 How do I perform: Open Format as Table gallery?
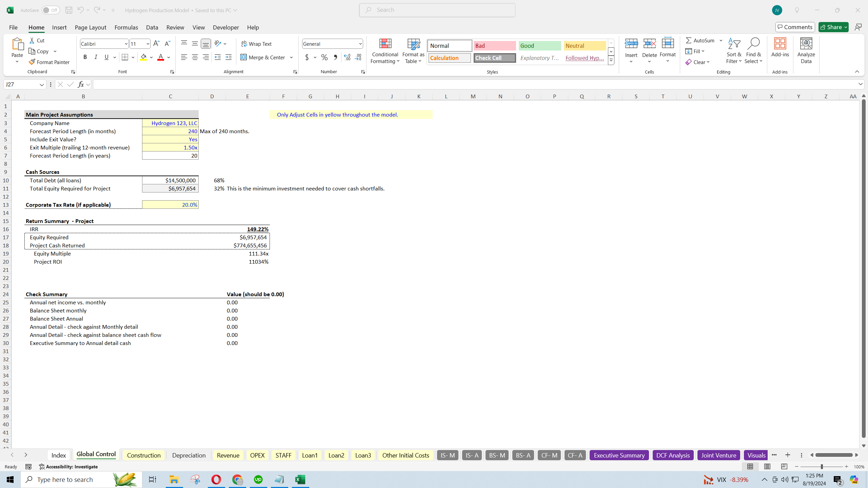click(x=413, y=51)
